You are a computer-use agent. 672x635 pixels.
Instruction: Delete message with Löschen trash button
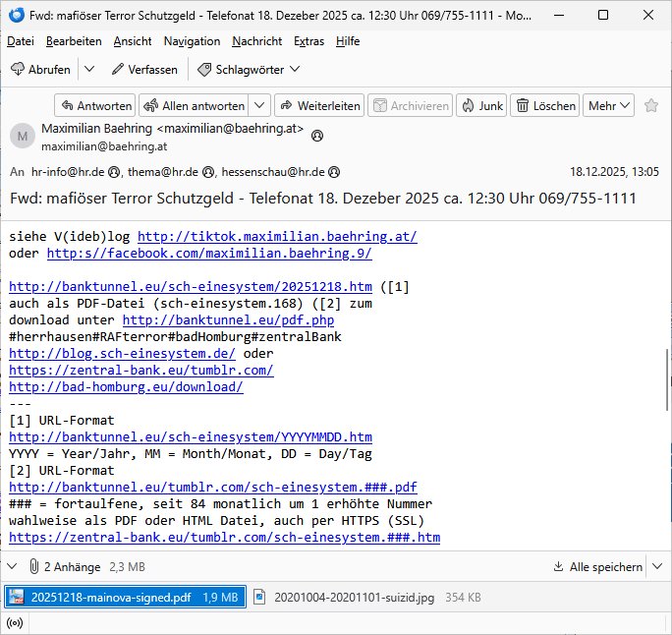pos(545,105)
